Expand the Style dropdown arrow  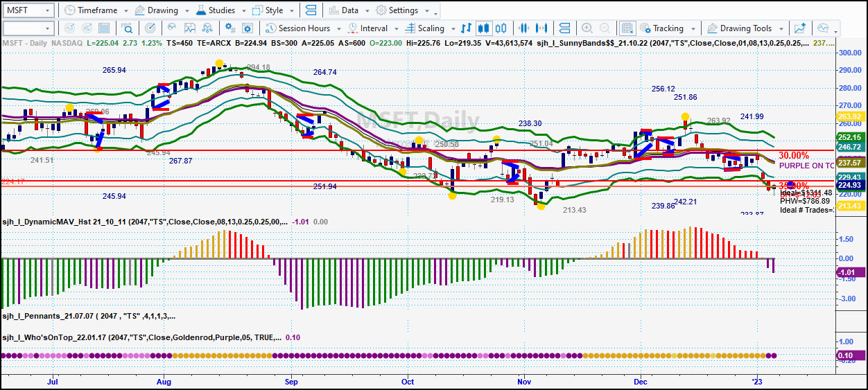(293, 11)
